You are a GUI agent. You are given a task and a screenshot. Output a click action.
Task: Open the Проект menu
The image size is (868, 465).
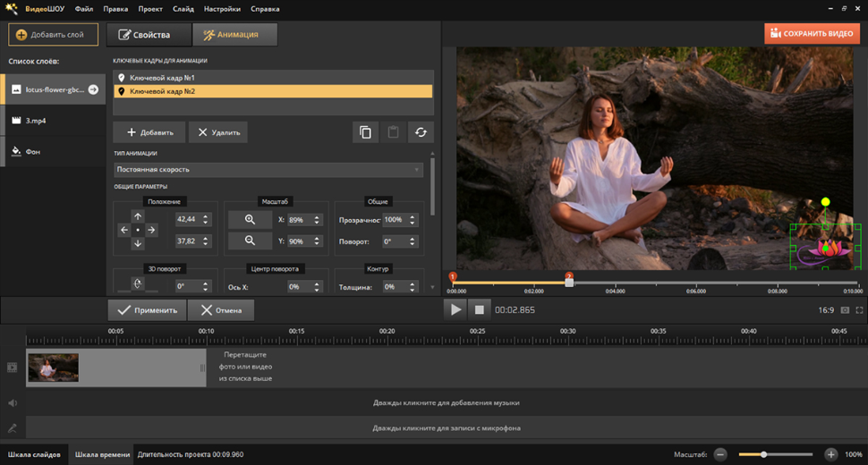click(150, 9)
